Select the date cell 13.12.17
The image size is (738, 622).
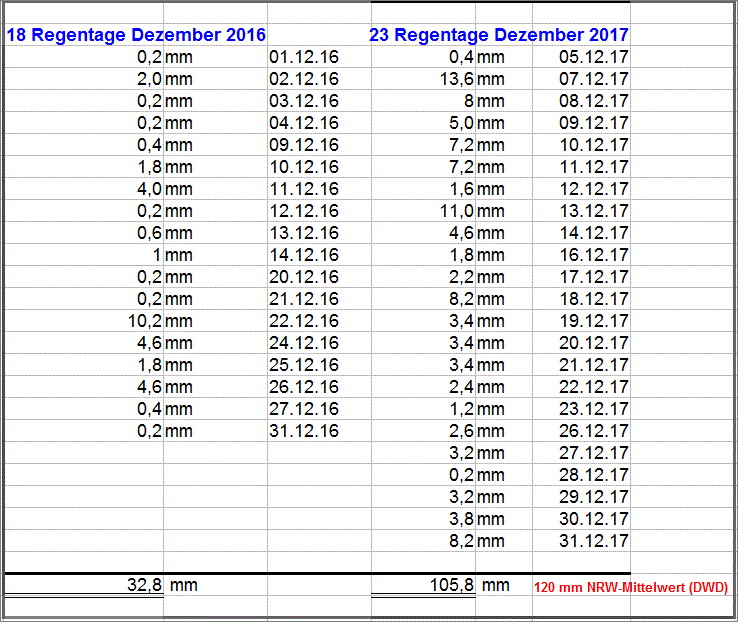point(594,211)
